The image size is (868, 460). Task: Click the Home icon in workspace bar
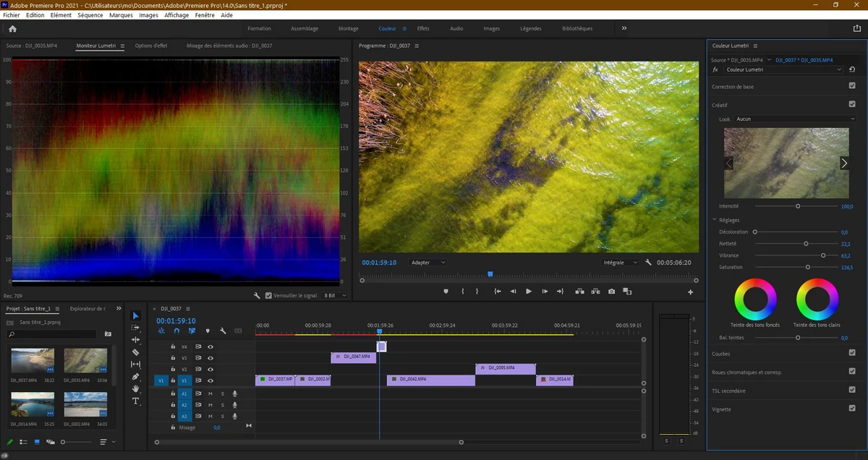pos(12,29)
